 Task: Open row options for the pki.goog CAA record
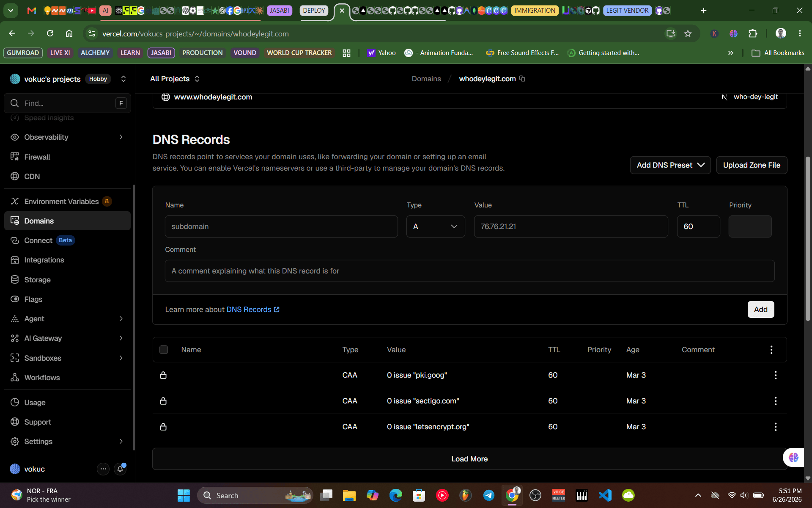coord(776,375)
